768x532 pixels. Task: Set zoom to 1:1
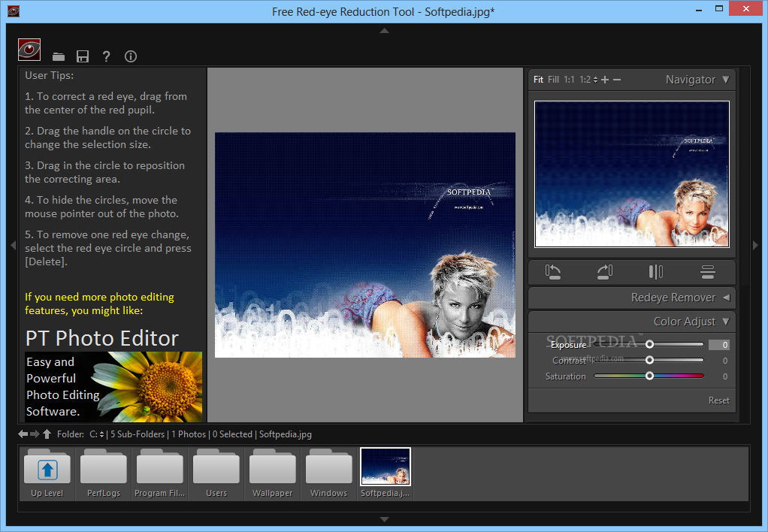coord(569,80)
